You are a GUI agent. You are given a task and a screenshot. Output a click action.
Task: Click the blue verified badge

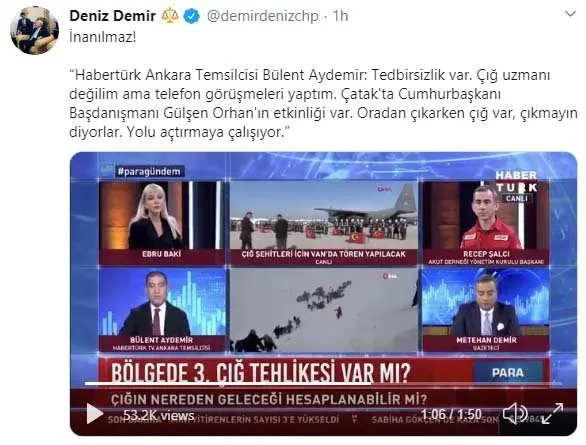[x=192, y=16]
